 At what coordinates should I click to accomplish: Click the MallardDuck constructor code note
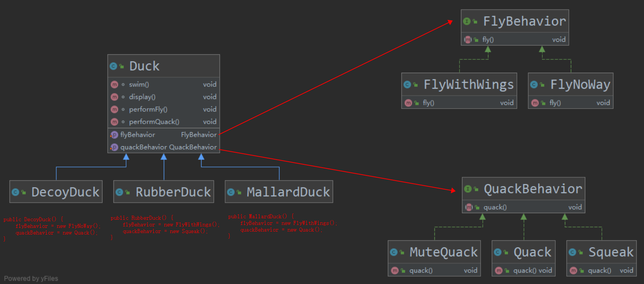click(x=282, y=226)
